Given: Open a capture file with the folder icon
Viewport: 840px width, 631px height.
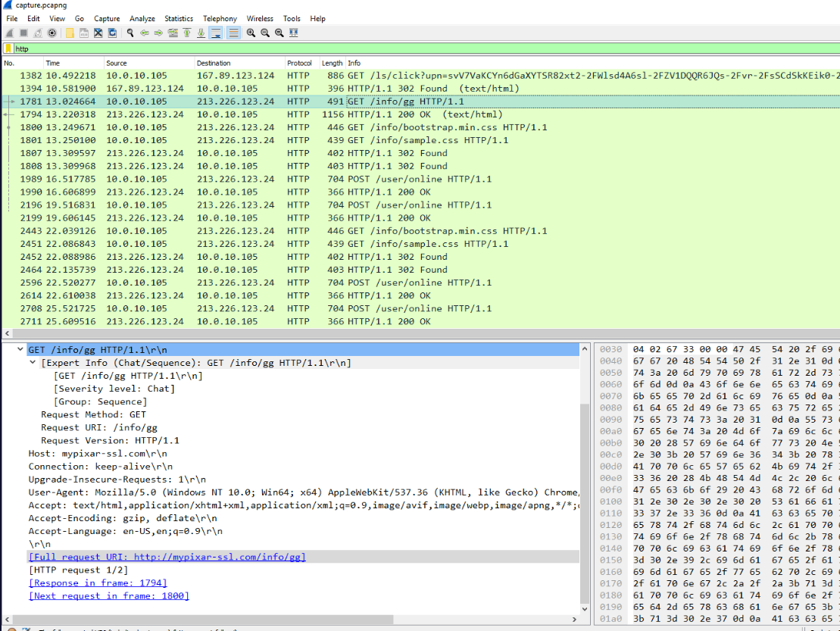Looking at the screenshot, I should pos(70,33).
